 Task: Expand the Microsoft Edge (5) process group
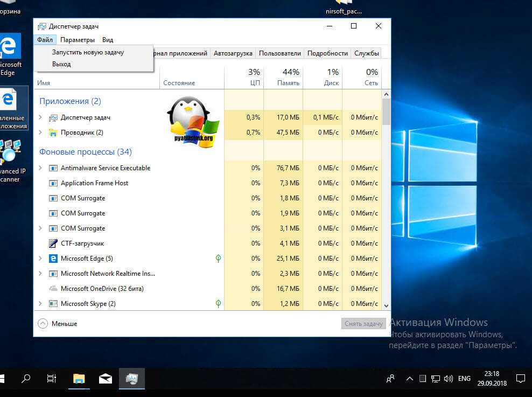point(40,259)
